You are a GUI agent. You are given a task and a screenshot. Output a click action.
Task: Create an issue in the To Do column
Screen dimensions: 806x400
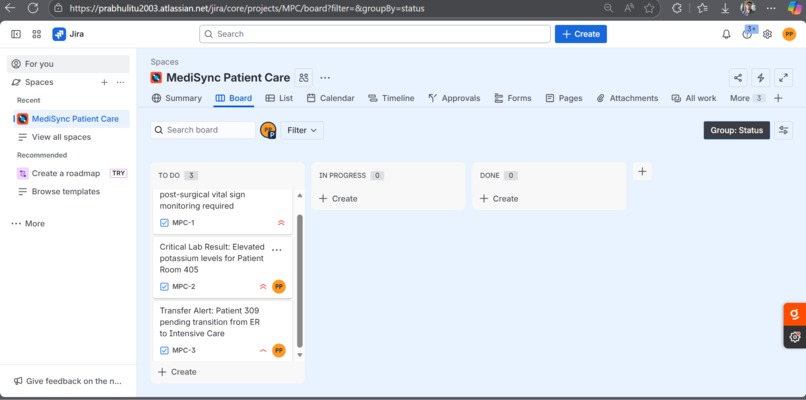(177, 372)
